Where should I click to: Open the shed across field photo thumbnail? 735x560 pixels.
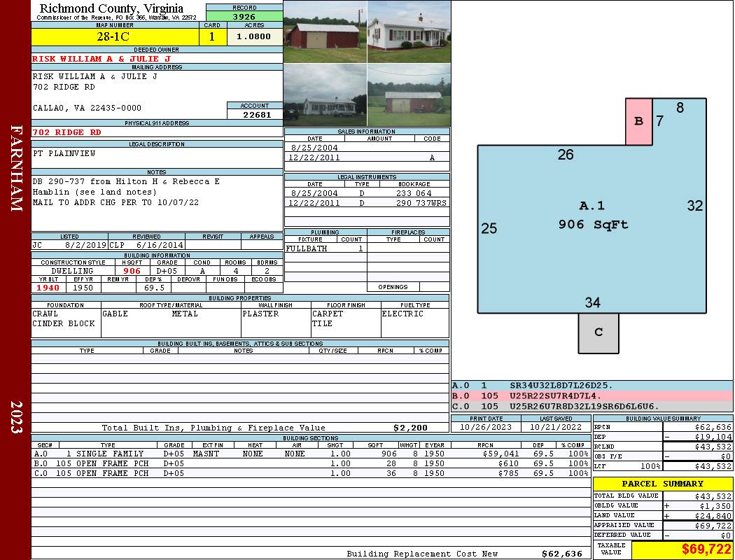[409, 94]
